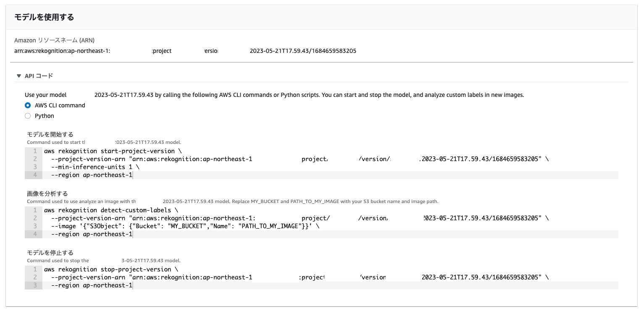Click the 'Command used to stop the' description
Viewport: 644px width, 318px height.
pyautogui.click(x=104, y=261)
